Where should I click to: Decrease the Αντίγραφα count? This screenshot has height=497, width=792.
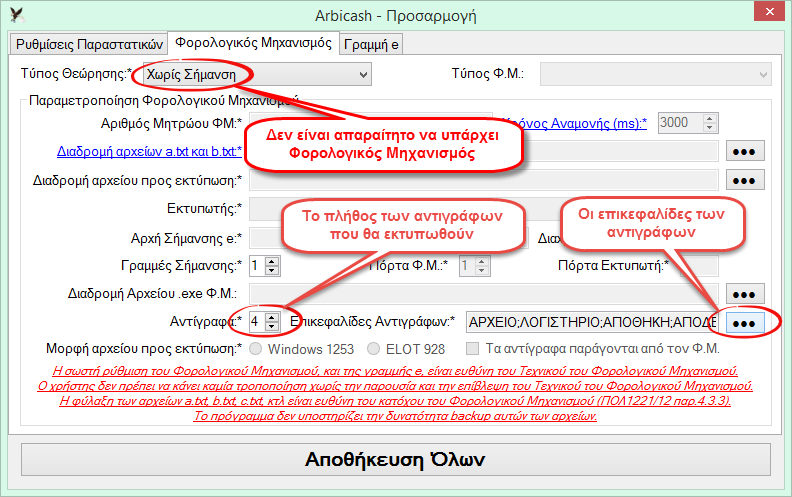tap(272, 326)
